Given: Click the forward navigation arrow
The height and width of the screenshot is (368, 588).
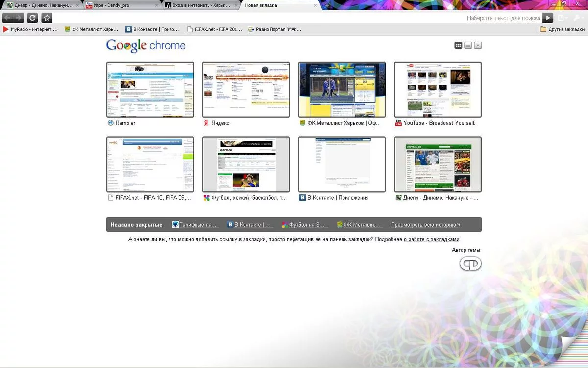Looking at the screenshot, I should click(19, 18).
